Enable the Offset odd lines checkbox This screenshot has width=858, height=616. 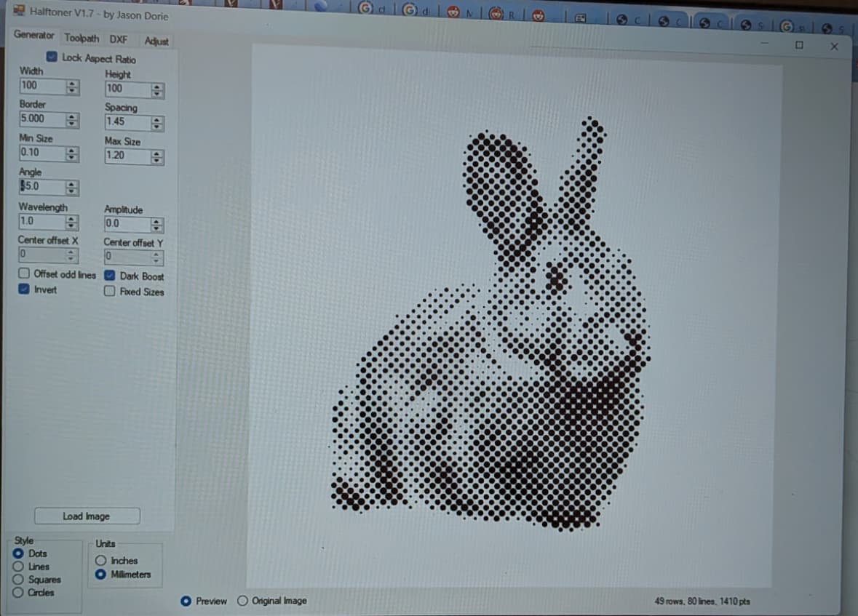pyautogui.click(x=24, y=275)
